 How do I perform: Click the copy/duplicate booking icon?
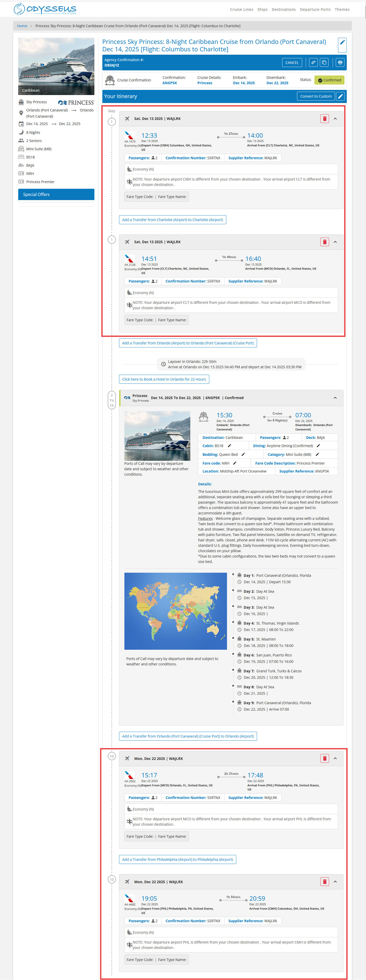324,62
